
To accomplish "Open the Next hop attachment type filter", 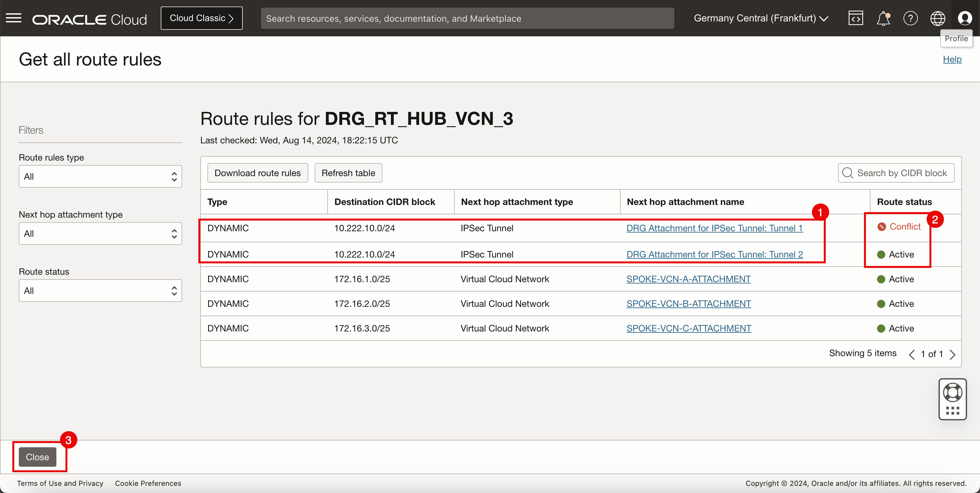I will [100, 234].
